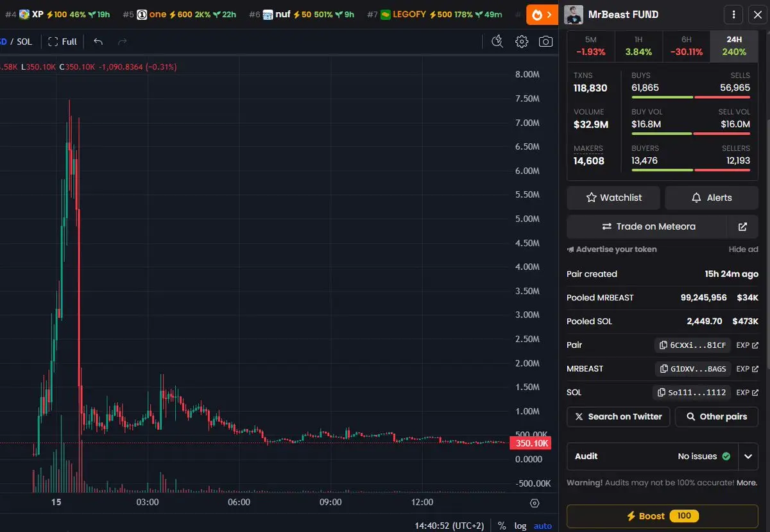This screenshot has width=770, height=532.
Task: Open trending token #5 one
Action: [x=180, y=14]
